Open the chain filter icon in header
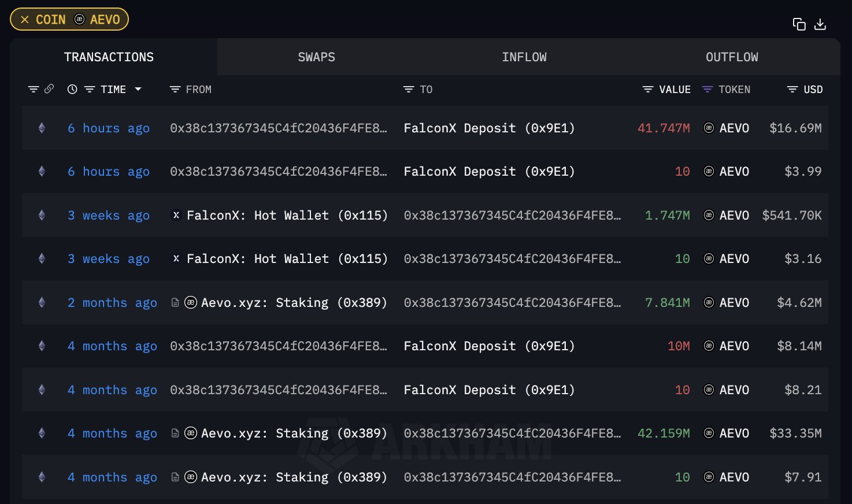Image resolution: width=852 pixels, height=504 pixels. click(34, 90)
